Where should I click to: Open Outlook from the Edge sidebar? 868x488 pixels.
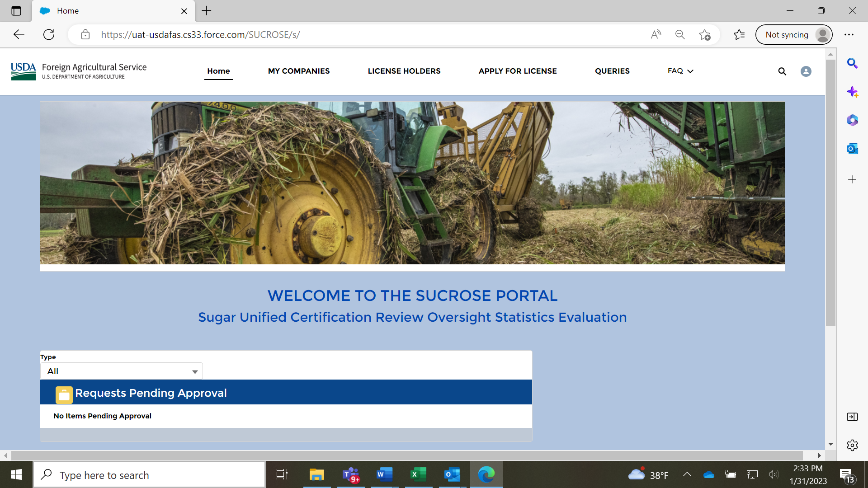click(852, 149)
